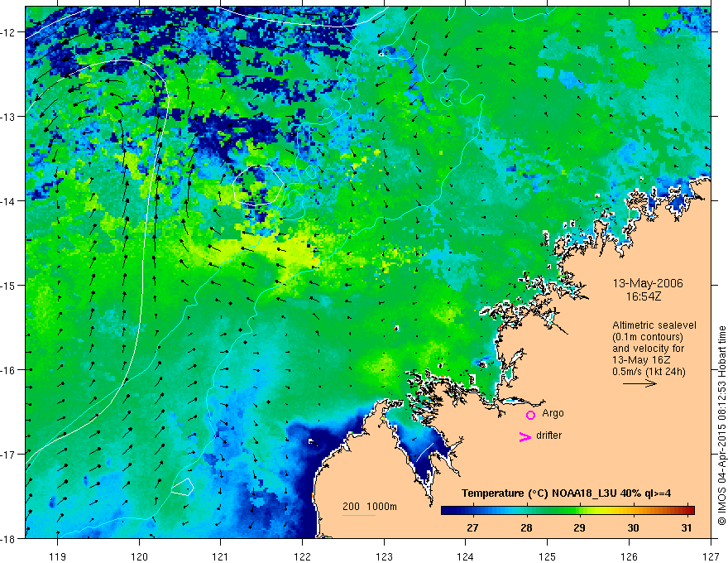Image resolution: width=728 pixels, height=563 pixels.
Task: Click the latitude axis label '-12'
Action: tap(10, 32)
